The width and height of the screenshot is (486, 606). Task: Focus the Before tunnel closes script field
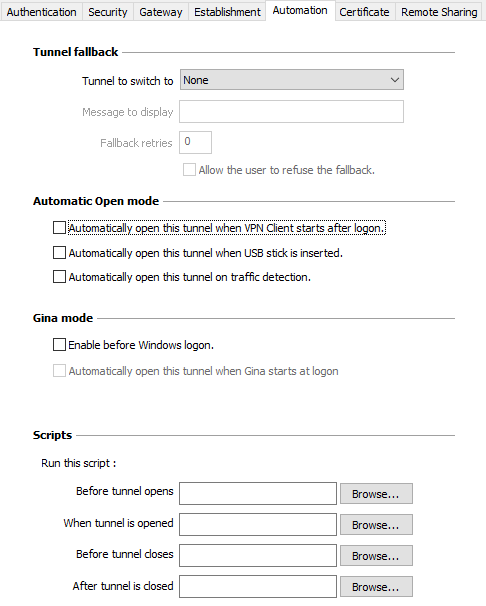tap(258, 555)
